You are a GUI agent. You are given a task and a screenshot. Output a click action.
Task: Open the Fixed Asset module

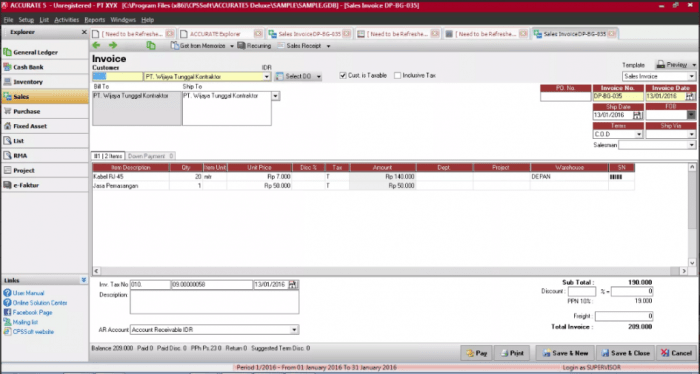pos(45,126)
